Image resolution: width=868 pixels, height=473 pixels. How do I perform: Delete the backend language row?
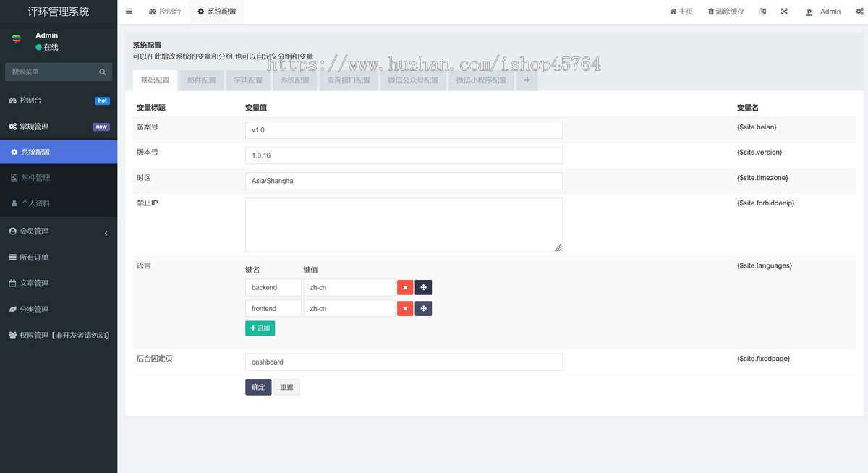point(405,287)
